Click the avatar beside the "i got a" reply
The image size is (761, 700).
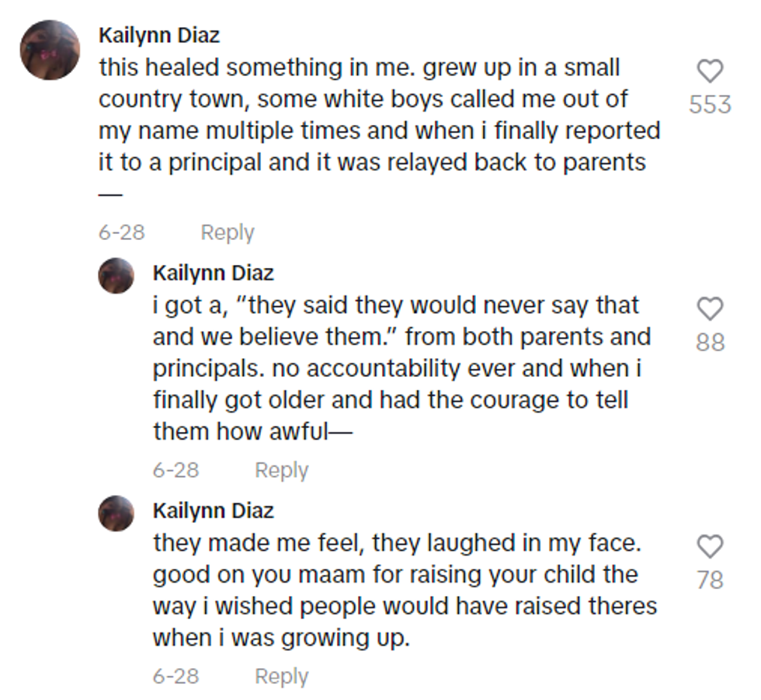point(116,275)
